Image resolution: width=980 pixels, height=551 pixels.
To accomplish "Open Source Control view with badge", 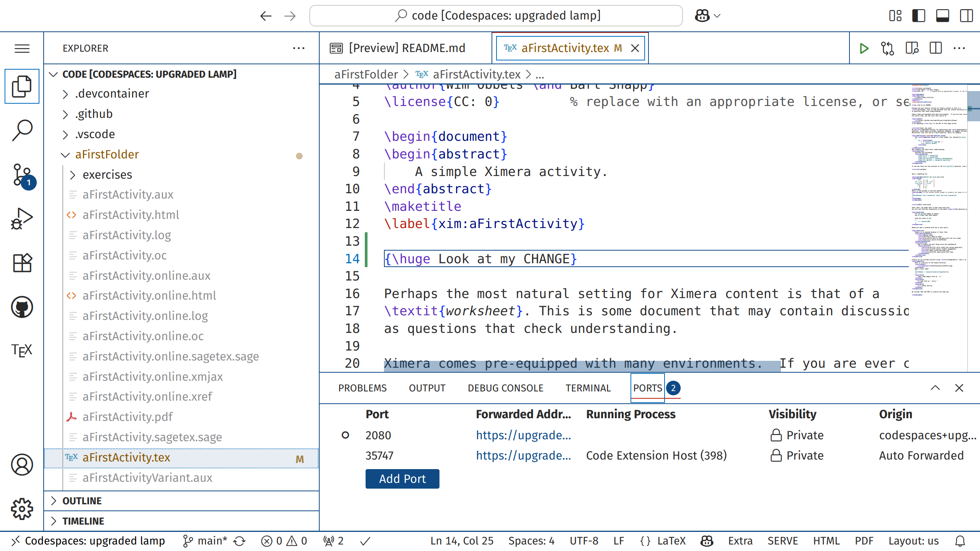I will (x=22, y=176).
